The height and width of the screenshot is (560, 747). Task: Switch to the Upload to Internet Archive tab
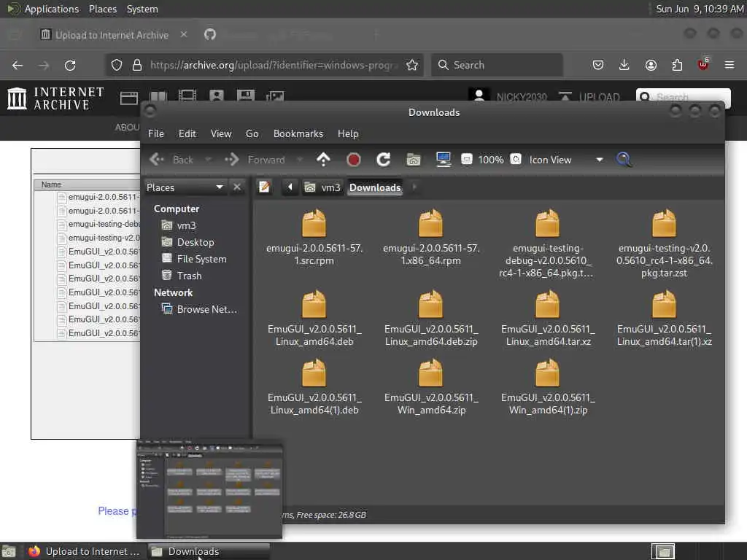coord(112,35)
